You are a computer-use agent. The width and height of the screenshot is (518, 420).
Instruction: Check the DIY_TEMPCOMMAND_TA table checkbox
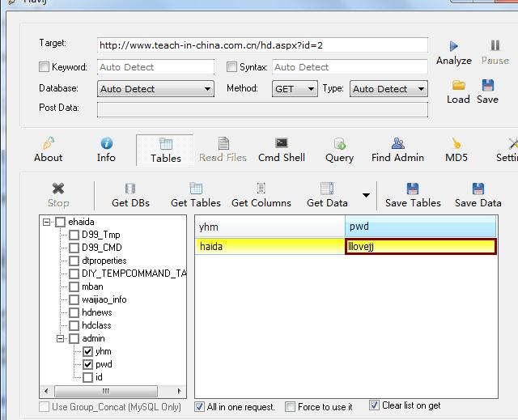point(74,274)
